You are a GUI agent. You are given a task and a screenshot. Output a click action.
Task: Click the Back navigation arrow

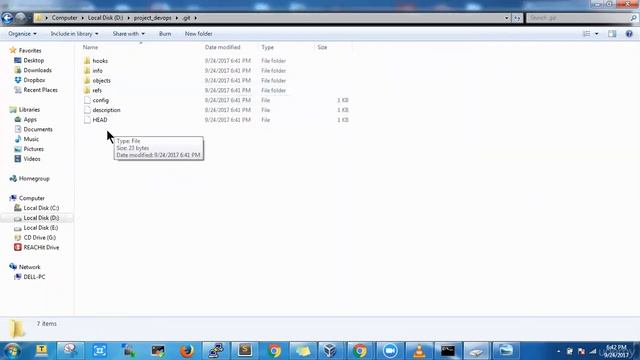point(7,18)
